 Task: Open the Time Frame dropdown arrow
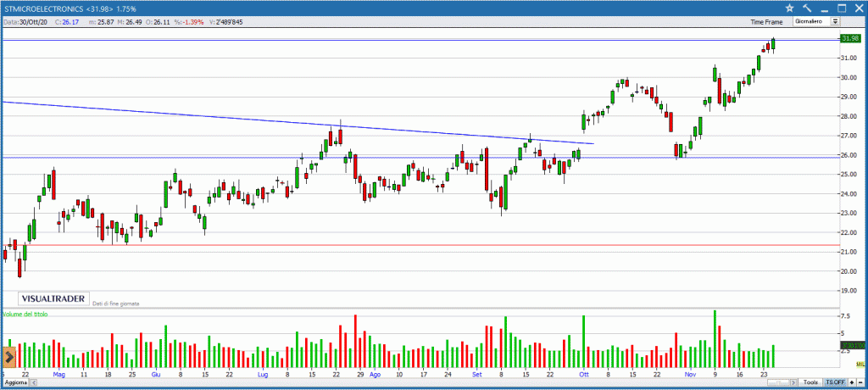click(x=835, y=21)
